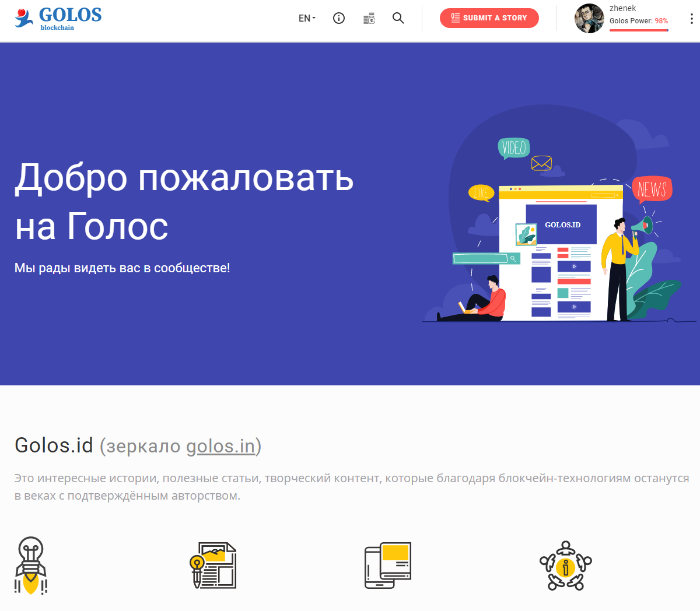Screen dimensions: 700x611
Task: Click the lightbulb rocket icon
Action: 31,566
